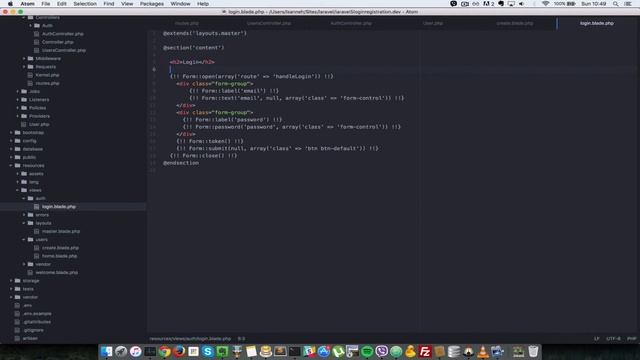Open Finder from the Dock
The image size is (640, 360).
click(106, 351)
